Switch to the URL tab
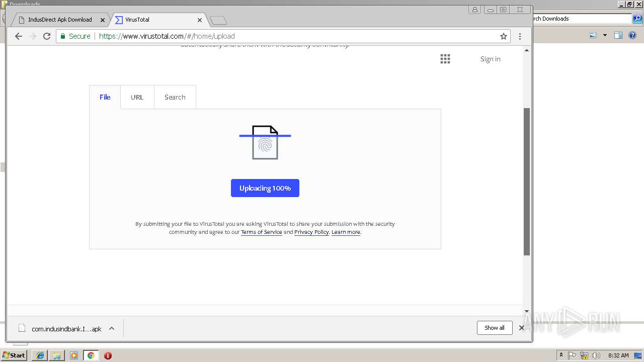 [x=137, y=97]
